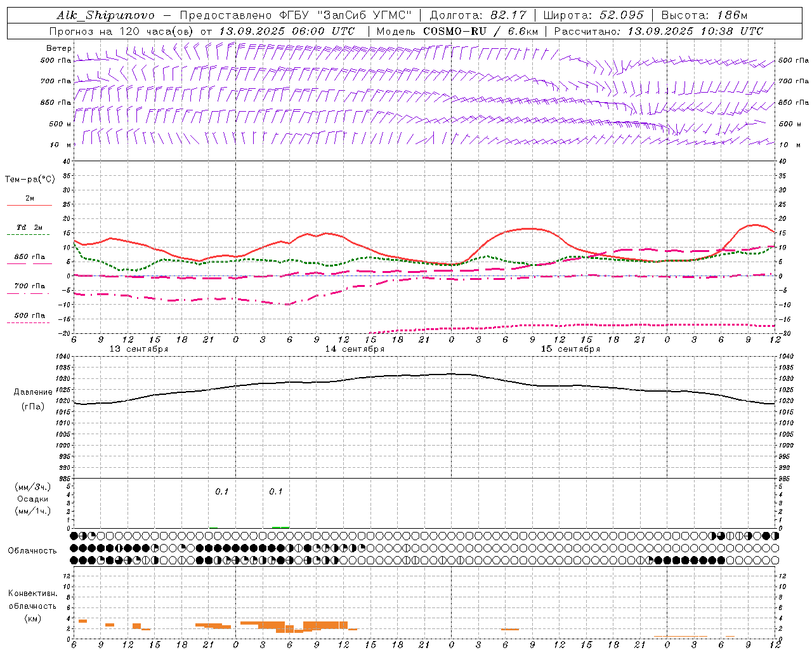Click the Рассчитано: 13.09.2025 10:38 UTC timestamp
812x650 pixels.
tap(658, 31)
